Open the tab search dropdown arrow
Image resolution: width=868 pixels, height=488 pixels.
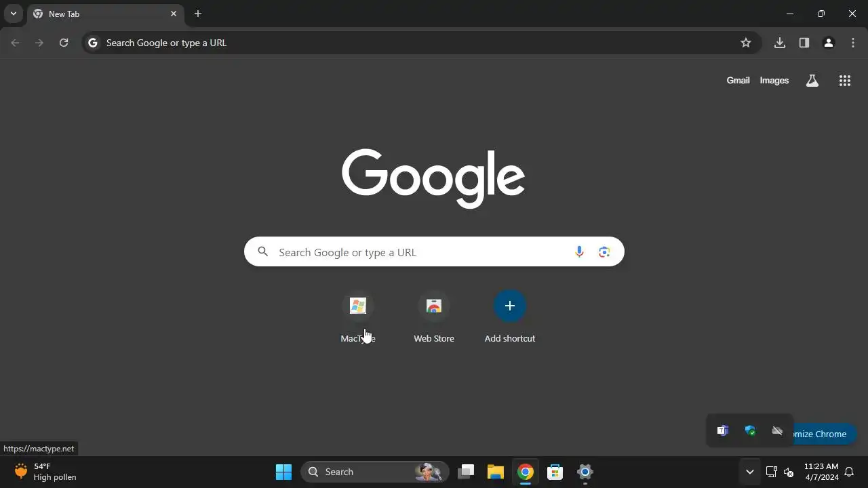point(13,14)
